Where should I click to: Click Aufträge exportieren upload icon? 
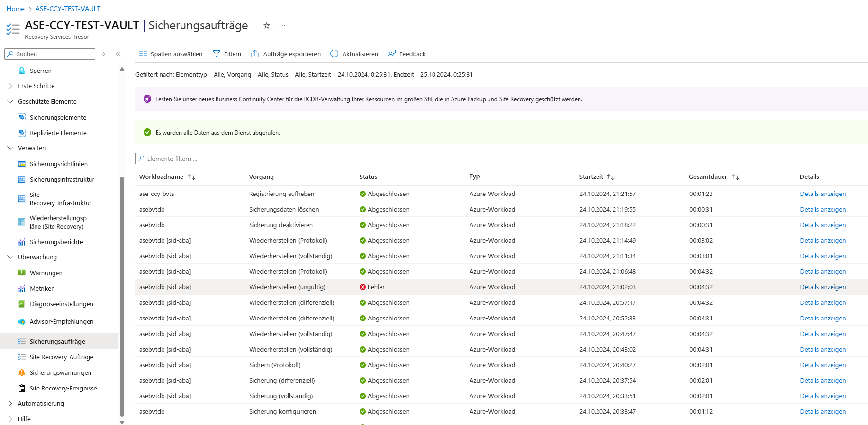click(255, 54)
